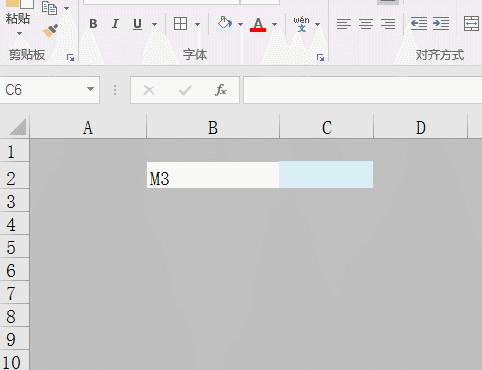Apply red font color button
The width and height of the screenshot is (482, 370).
click(x=258, y=24)
